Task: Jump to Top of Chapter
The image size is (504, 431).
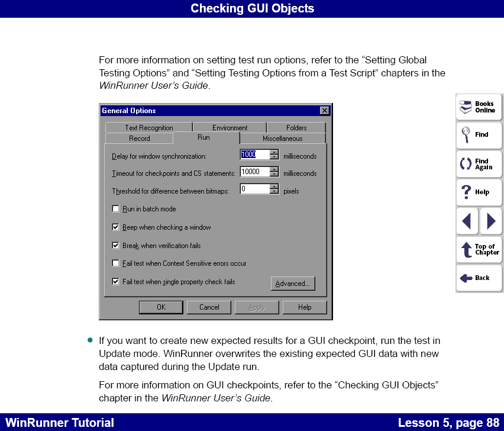Action: 479,250
